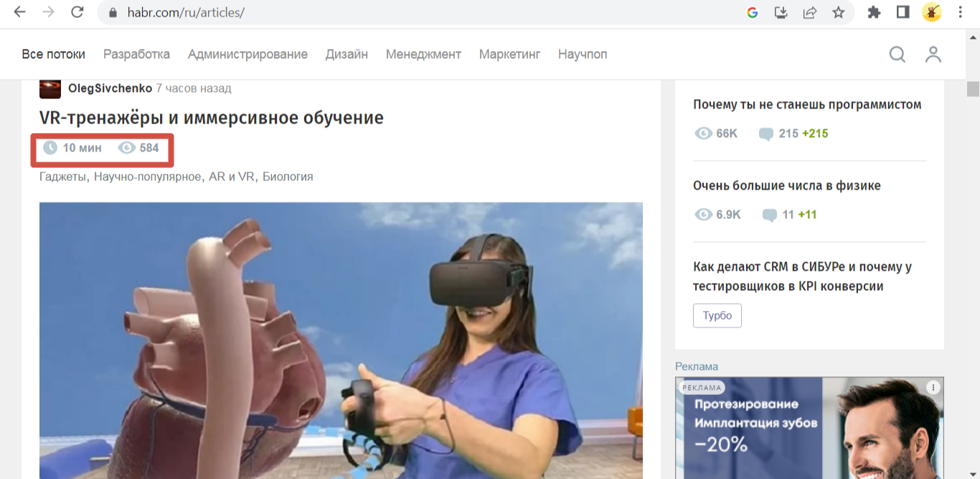Click the Биология hub link
Image resolution: width=980 pixels, height=479 pixels.
point(288,176)
